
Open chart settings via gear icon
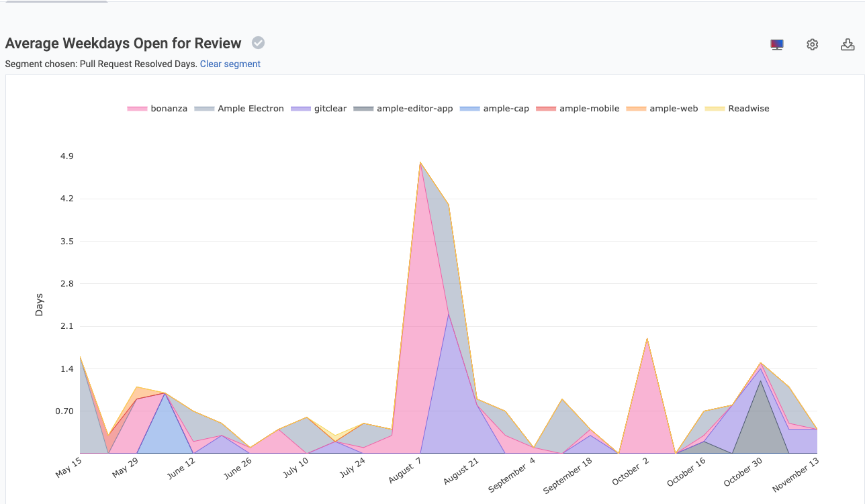(x=813, y=45)
